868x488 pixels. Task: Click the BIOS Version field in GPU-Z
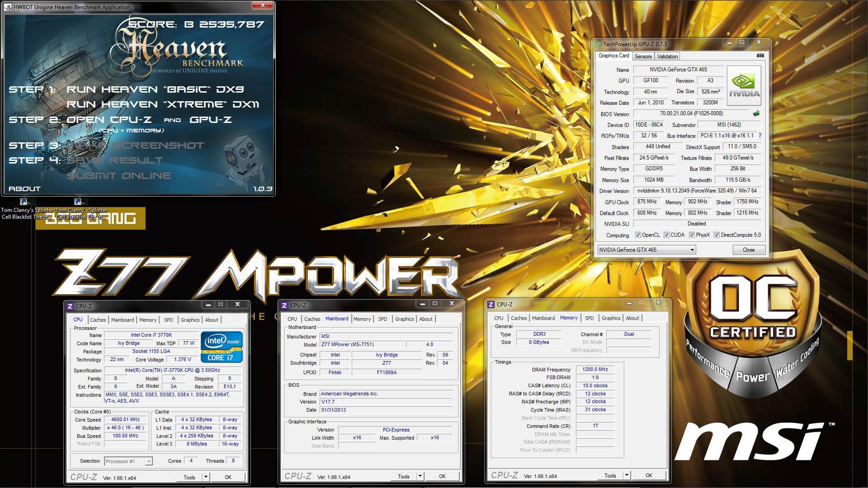click(x=691, y=113)
